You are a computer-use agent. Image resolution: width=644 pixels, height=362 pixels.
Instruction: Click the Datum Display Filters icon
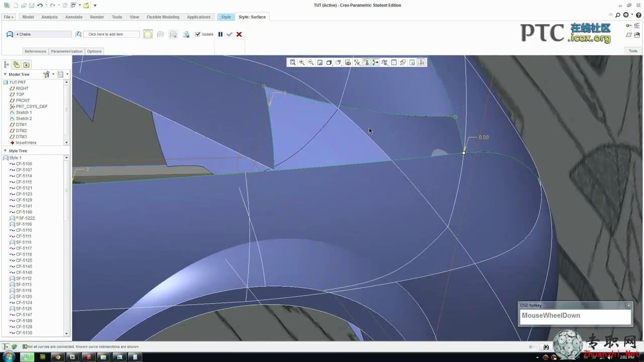click(357, 62)
